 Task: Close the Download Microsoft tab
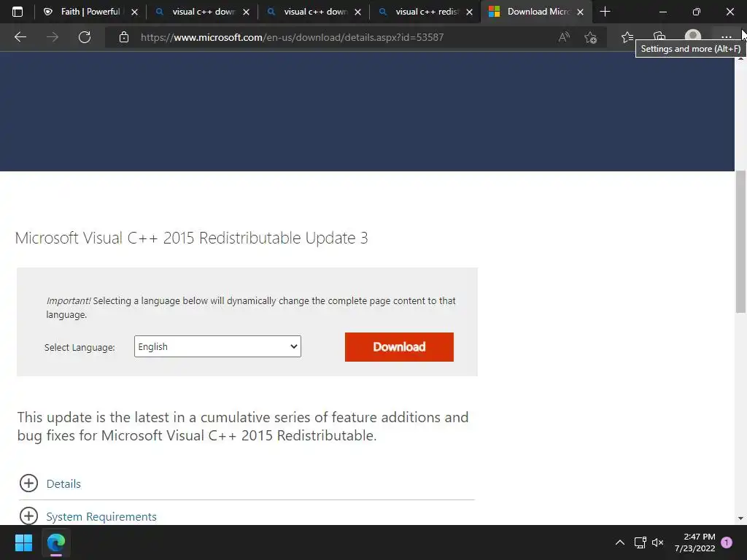[x=580, y=12]
